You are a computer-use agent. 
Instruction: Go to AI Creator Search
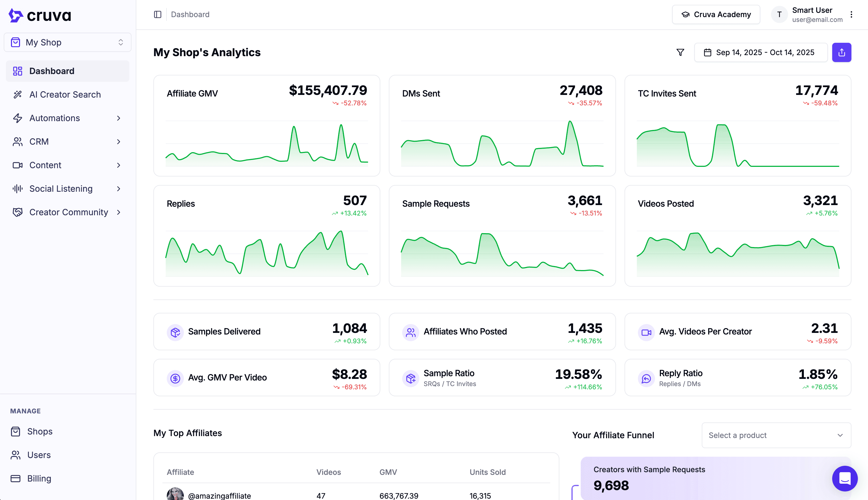65,94
